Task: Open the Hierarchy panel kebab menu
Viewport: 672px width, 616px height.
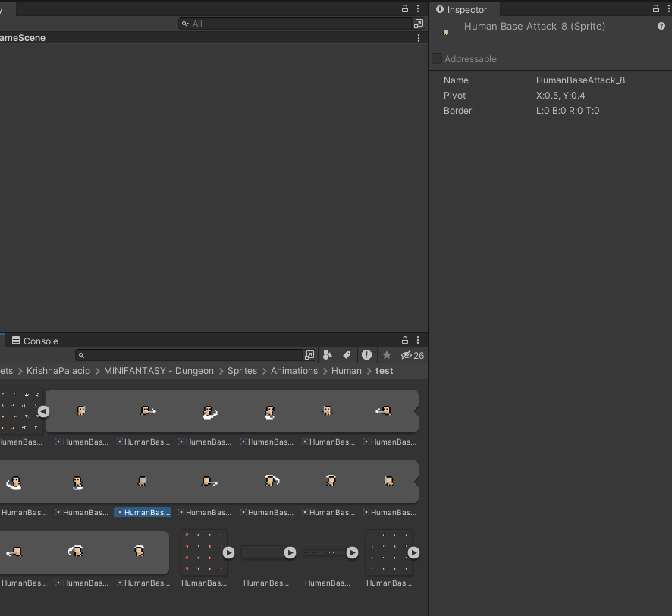Action: (x=418, y=8)
